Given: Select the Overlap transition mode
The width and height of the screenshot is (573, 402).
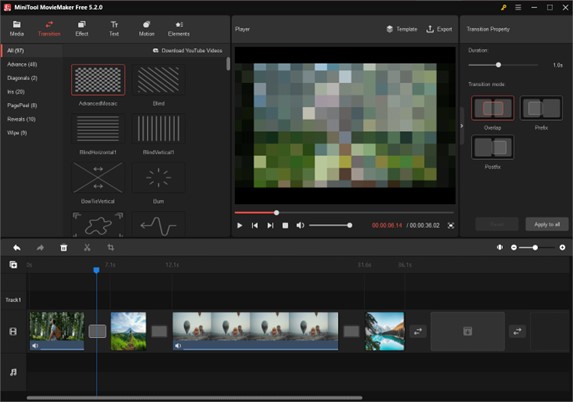Looking at the screenshot, I should coord(492,108).
